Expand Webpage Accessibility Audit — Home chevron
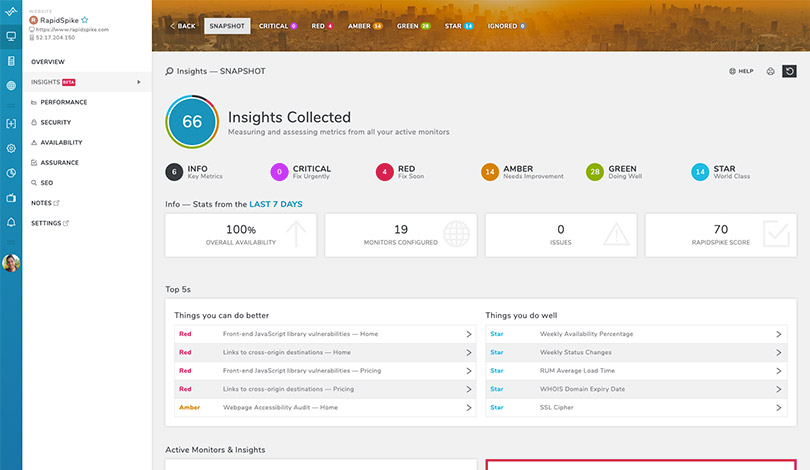The image size is (810, 470). pos(469,408)
